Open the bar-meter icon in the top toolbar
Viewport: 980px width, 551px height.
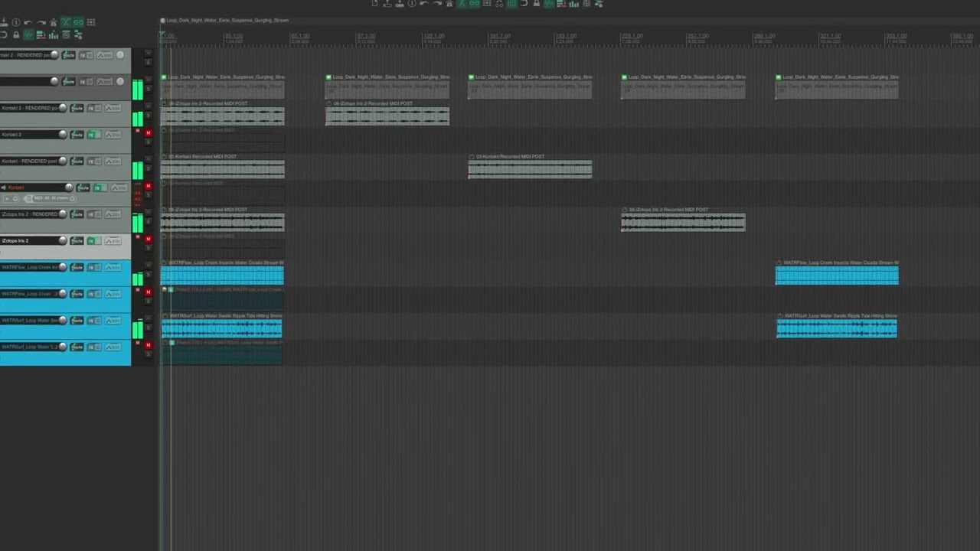click(x=573, y=4)
